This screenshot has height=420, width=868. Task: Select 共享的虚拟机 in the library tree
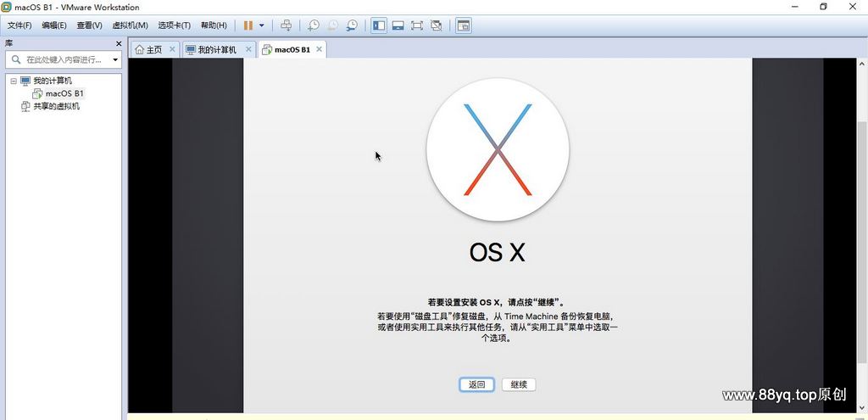click(56, 106)
